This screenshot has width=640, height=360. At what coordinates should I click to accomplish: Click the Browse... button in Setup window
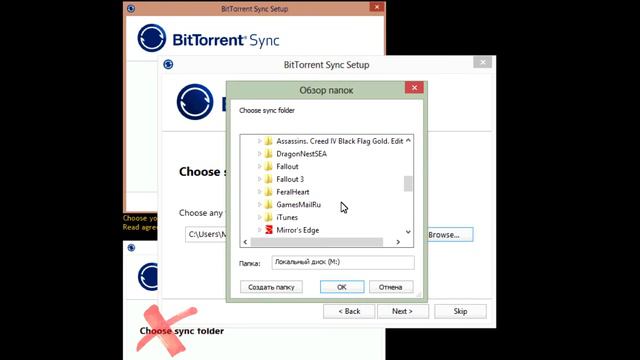(450, 235)
